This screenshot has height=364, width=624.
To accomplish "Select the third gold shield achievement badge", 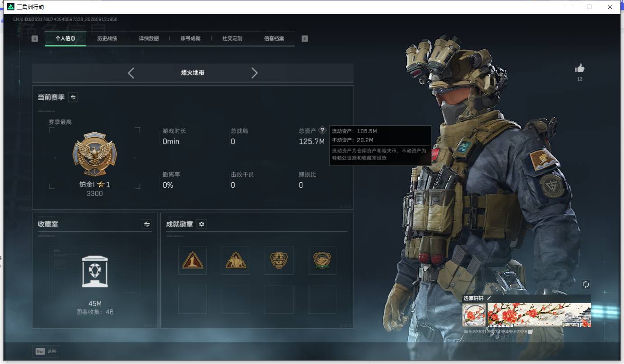I will 279,260.
